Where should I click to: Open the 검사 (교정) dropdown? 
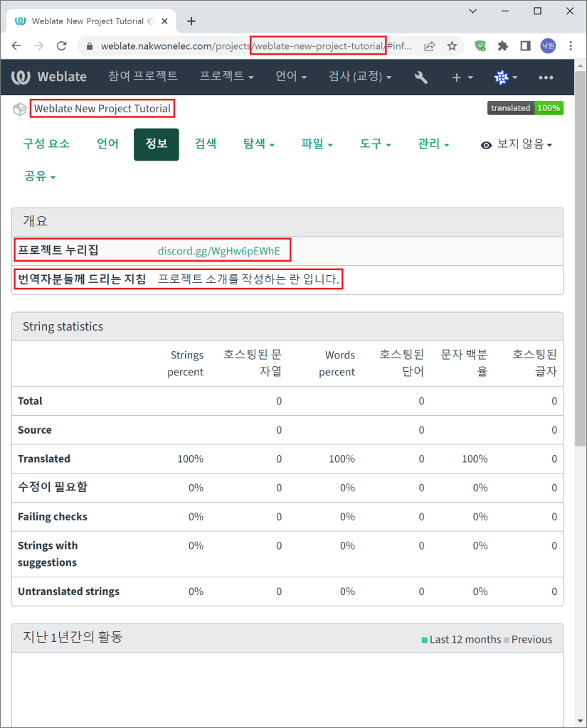(x=359, y=77)
